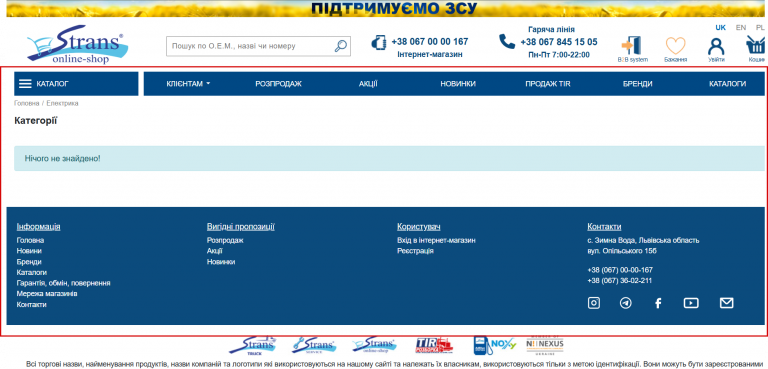Click the search magnifier icon
This screenshot has height=369, width=768.
tap(340, 46)
